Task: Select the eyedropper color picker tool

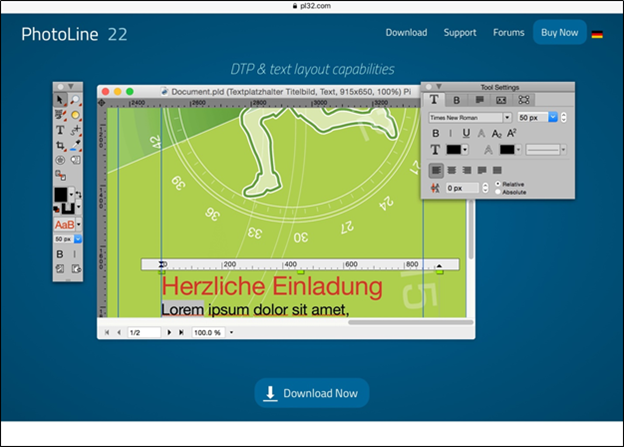Action: coord(75,145)
